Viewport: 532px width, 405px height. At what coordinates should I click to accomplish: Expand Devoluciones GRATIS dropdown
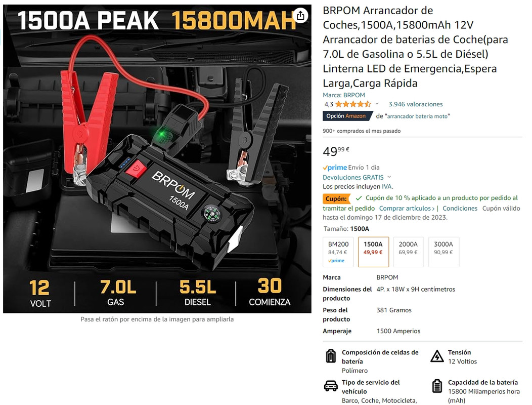tap(389, 177)
